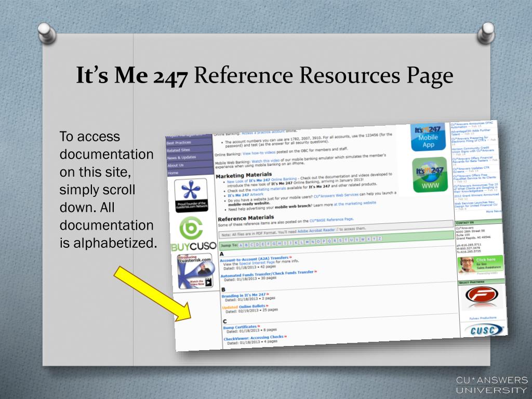Image resolution: width=532 pixels, height=399 pixels.
Task: Jump to letter A in the index
Action: (x=241, y=245)
